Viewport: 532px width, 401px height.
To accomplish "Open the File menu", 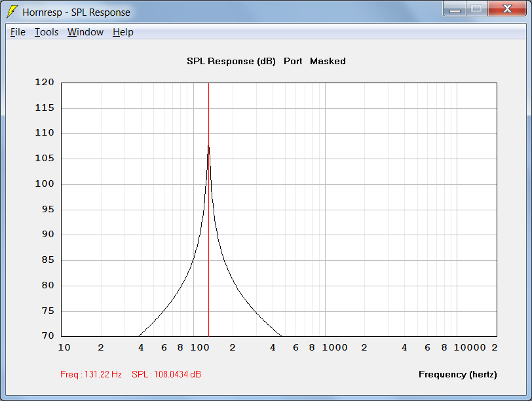I will pyautogui.click(x=18, y=32).
